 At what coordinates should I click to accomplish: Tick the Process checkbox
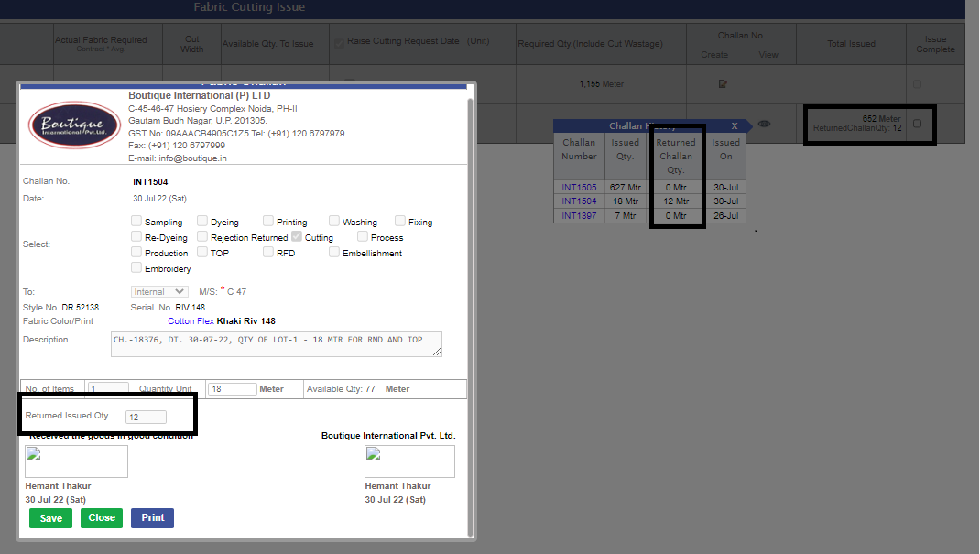pyautogui.click(x=362, y=236)
